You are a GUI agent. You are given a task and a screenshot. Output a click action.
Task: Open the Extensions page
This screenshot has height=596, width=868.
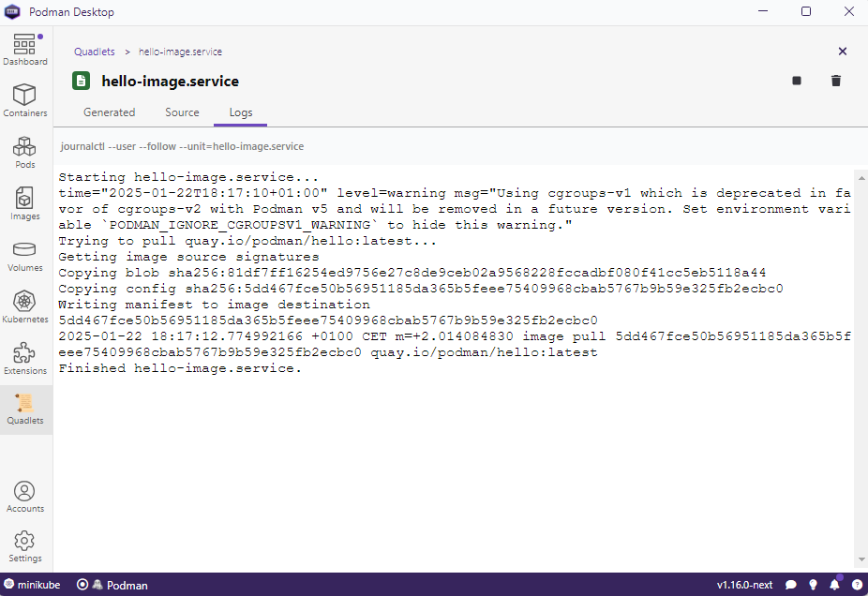(24, 359)
